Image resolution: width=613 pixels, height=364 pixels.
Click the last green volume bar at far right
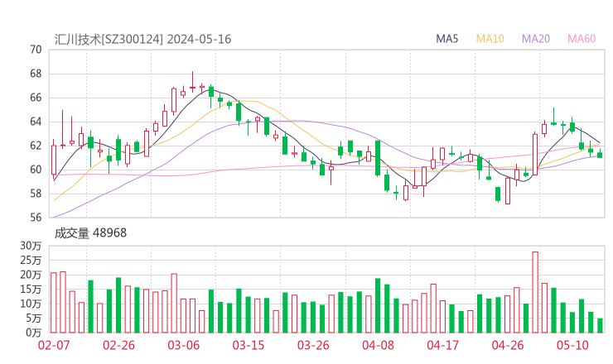600,326
